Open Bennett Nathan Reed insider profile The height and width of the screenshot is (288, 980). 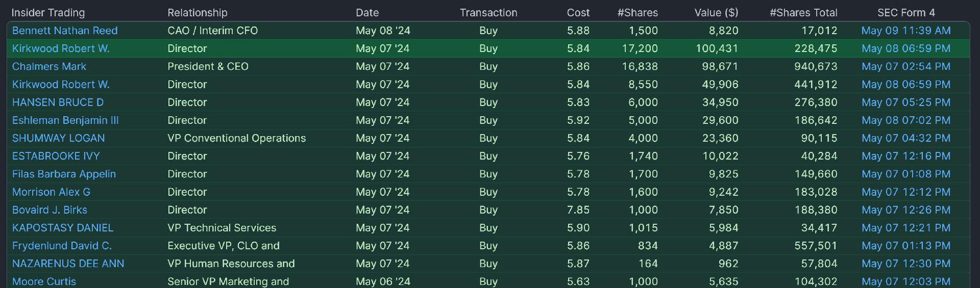click(65, 31)
